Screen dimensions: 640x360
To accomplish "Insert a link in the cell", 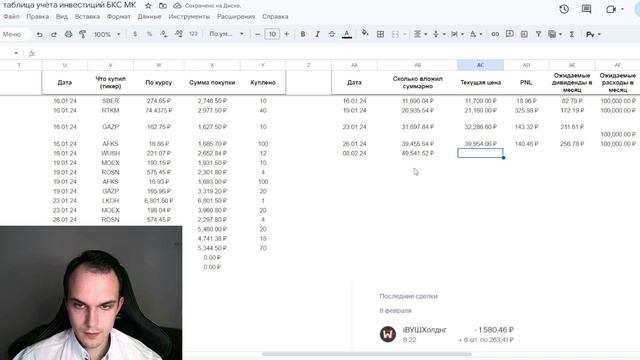I will tap(495, 35).
